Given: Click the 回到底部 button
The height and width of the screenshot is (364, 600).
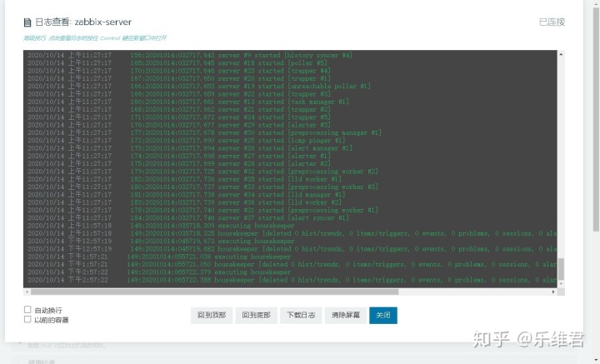Looking at the screenshot, I should click(x=257, y=315).
